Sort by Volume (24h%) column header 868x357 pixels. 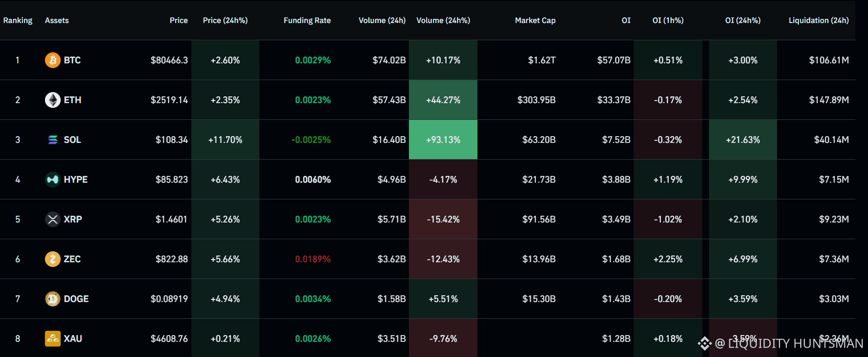(443, 20)
